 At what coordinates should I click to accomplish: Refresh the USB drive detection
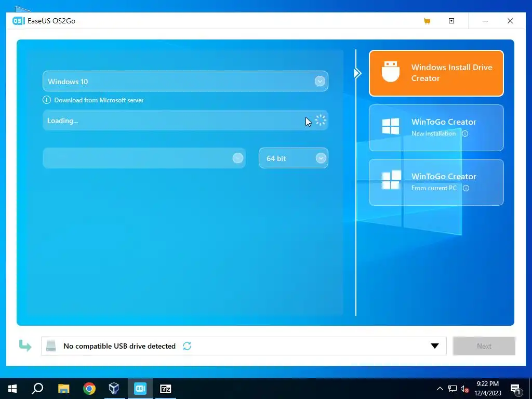[187, 345]
